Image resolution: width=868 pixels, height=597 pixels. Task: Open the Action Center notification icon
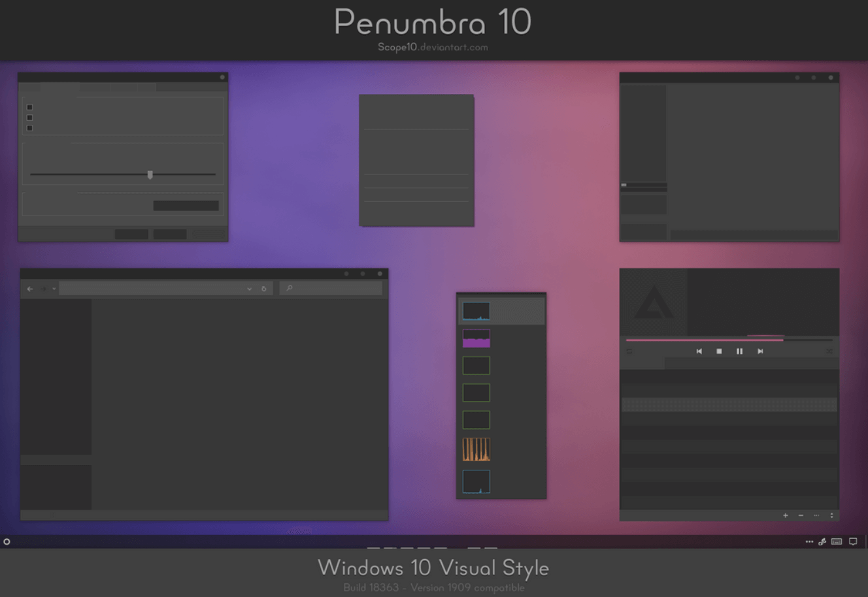tap(853, 541)
